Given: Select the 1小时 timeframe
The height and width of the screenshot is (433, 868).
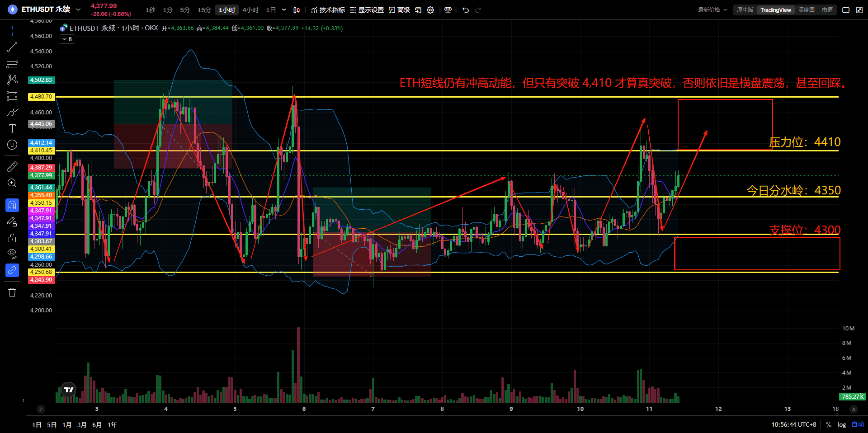Looking at the screenshot, I should click(x=227, y=10).
